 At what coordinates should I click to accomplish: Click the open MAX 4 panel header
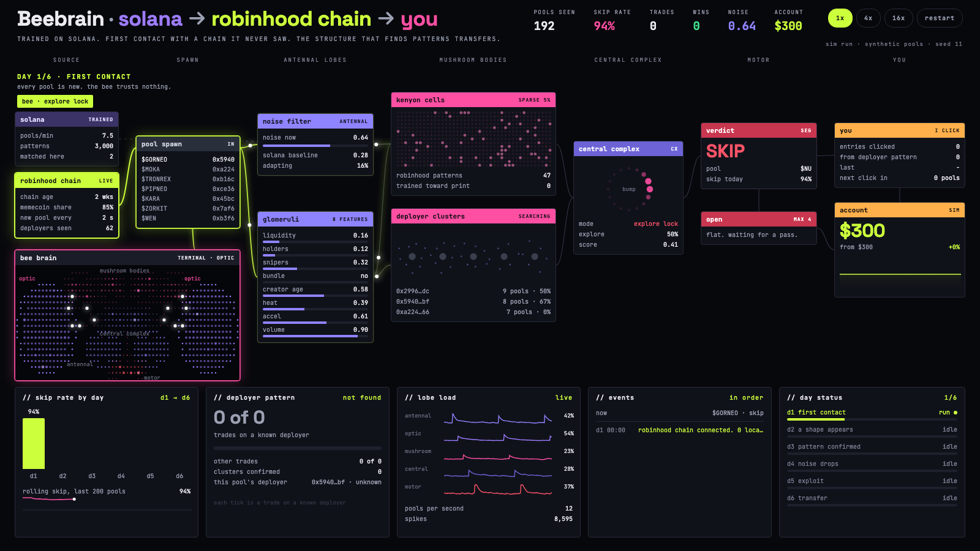tap(759, 219)
